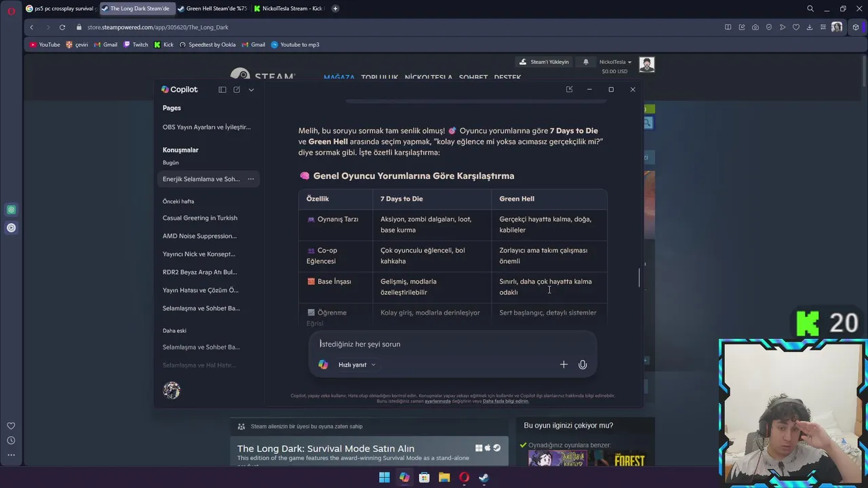This screenshot has height=488, width=868.
Task: Activate the microphone in Copilot input
Action: point(583,365)
